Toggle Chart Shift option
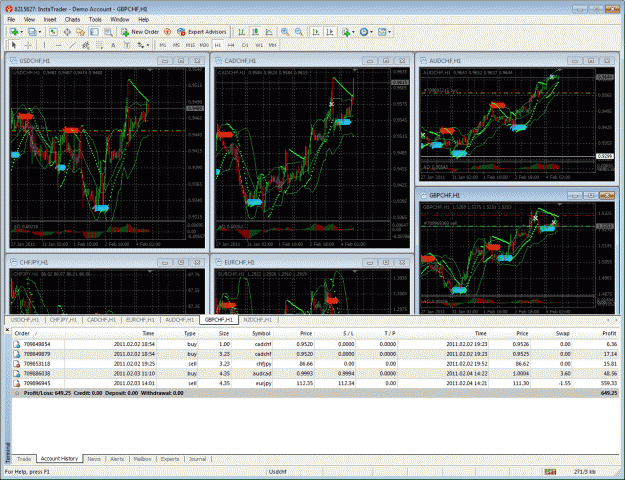 coord(330,32)
